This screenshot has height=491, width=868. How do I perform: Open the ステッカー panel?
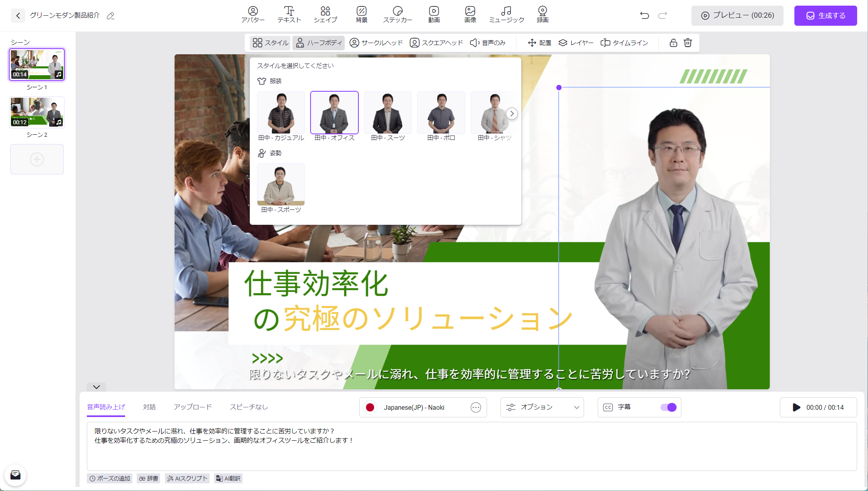coord(398,14)
